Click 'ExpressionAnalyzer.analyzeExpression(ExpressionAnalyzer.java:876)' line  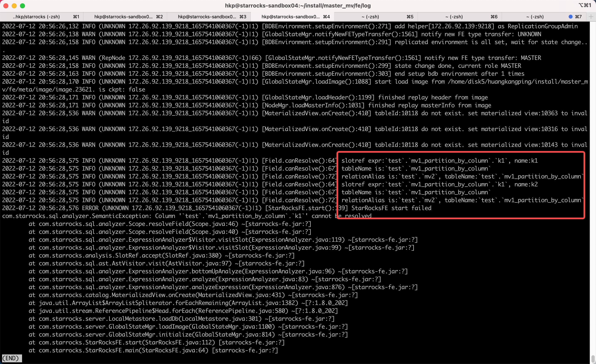pyautogui.click(x=223, y=287)
